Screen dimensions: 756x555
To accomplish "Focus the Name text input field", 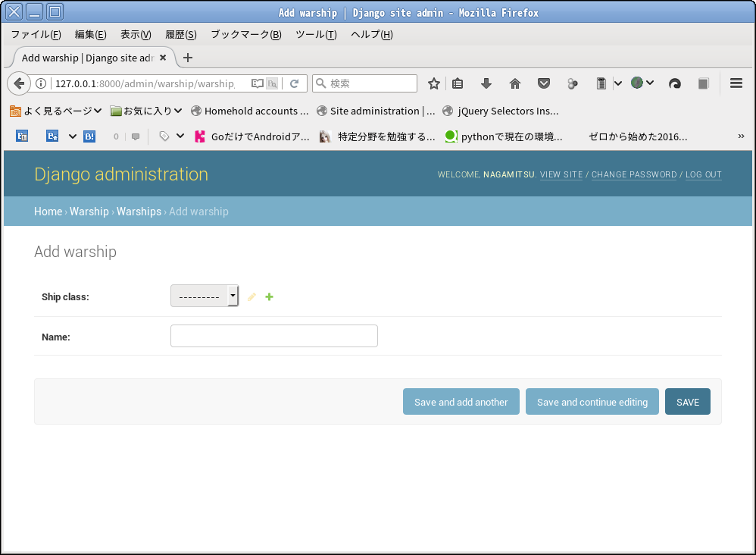I will (x=274, y=336).
